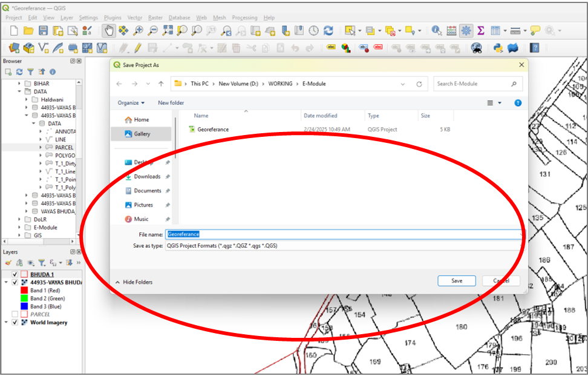Open the Raster menu
Image resolution: width=588 pixels, height=376 pixels.
[x=155, y=18]
